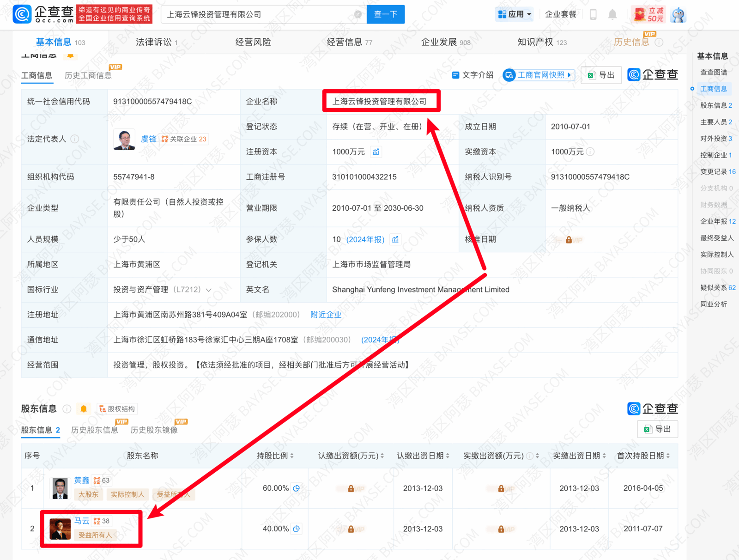
Task: Click lock icon in 马云 实缴出资额 cell
Action: tap(501, 530)
